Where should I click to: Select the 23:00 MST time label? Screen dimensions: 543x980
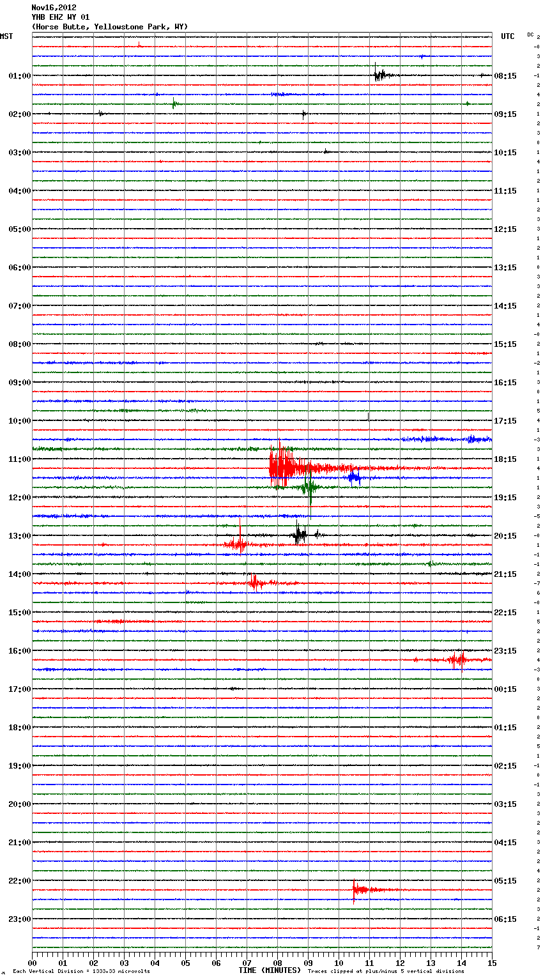coord(20,919)
